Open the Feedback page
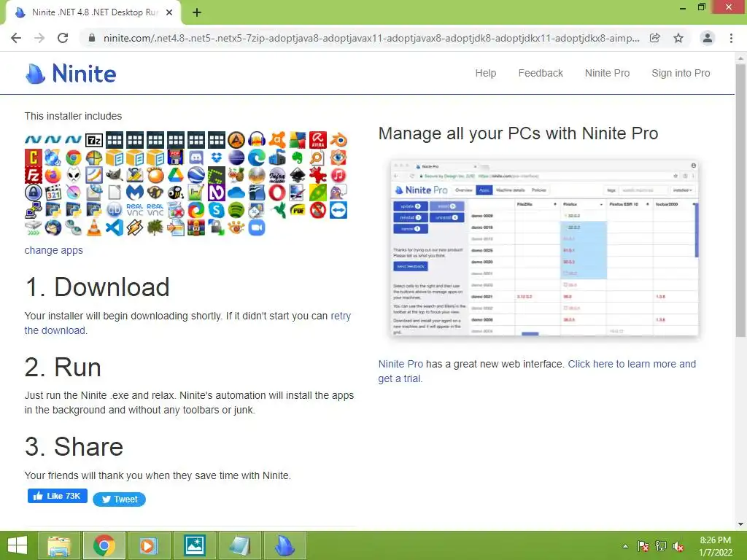 pyautogui.click(x=541, y=74)
